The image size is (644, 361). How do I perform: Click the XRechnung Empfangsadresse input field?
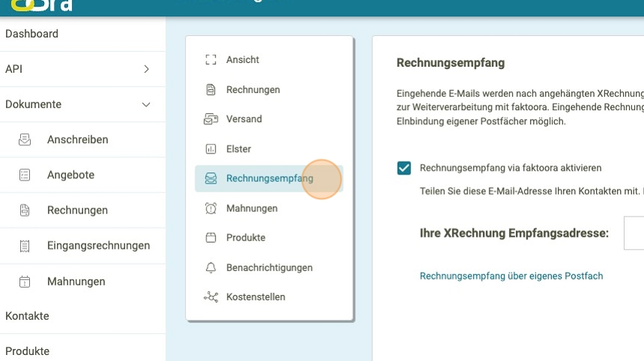pos(634,233)
